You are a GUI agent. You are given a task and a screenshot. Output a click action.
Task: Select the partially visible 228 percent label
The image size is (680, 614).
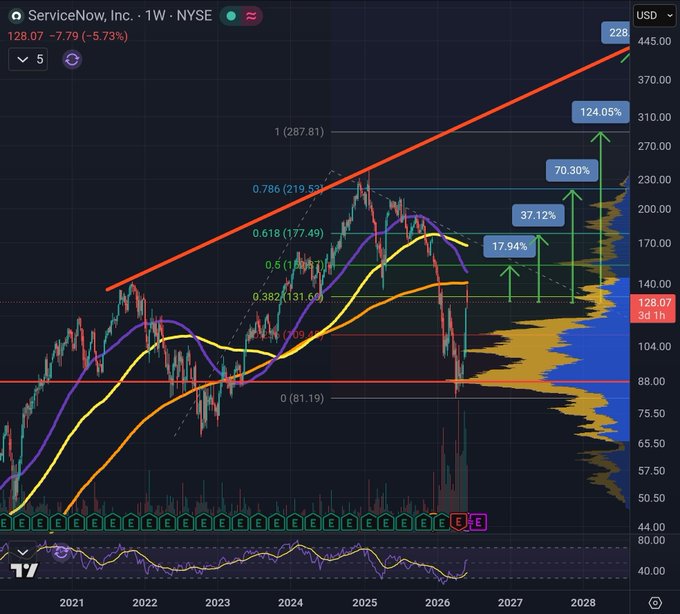click(615, 33)
